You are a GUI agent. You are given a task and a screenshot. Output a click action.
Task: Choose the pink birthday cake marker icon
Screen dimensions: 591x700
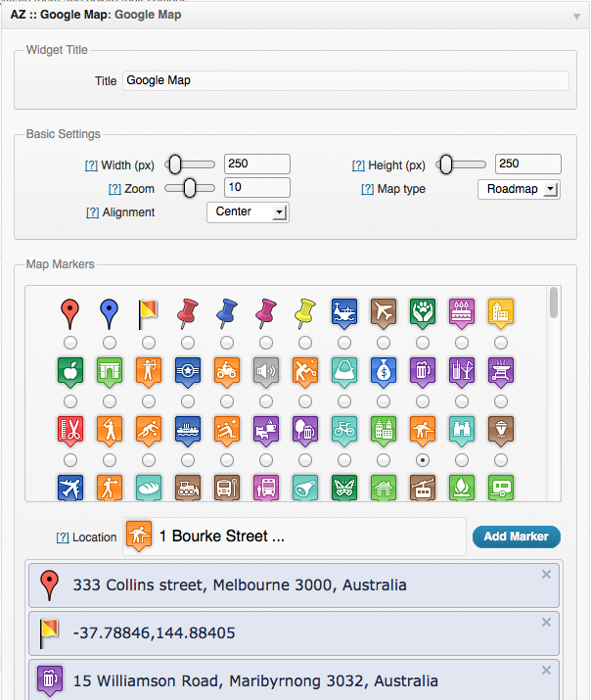[x=461, y=313]
